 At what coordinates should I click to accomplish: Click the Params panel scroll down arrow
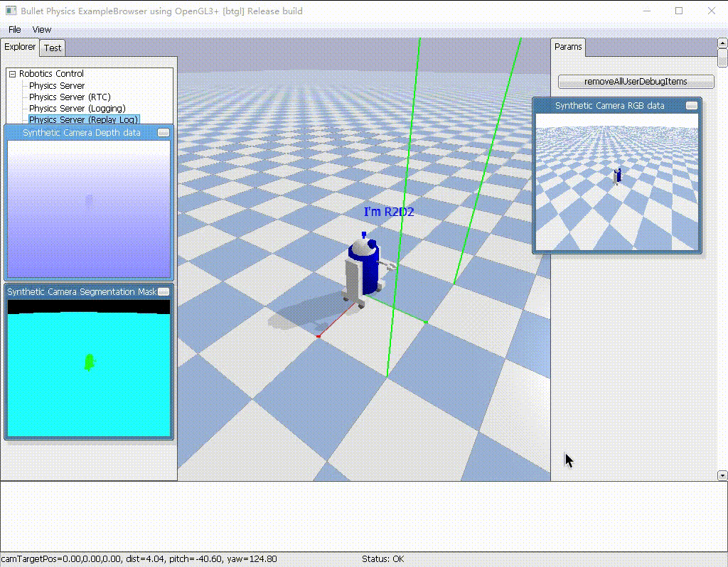[x=722, y=475]
